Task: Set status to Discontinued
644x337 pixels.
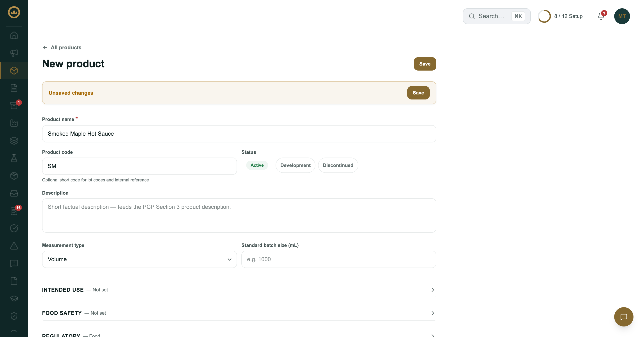Action: (338, 165)
